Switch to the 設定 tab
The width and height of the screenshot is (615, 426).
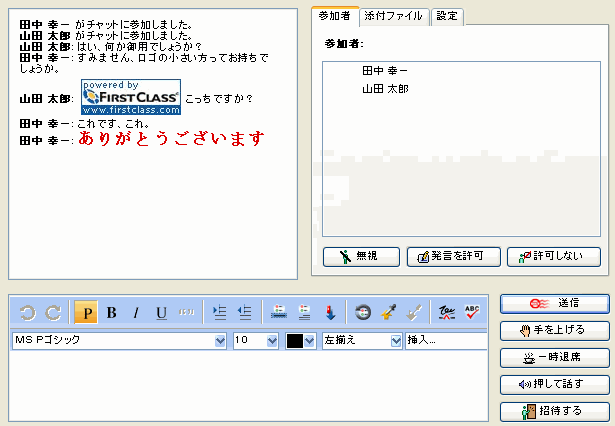pyautogui.click(x=448, y=16)
